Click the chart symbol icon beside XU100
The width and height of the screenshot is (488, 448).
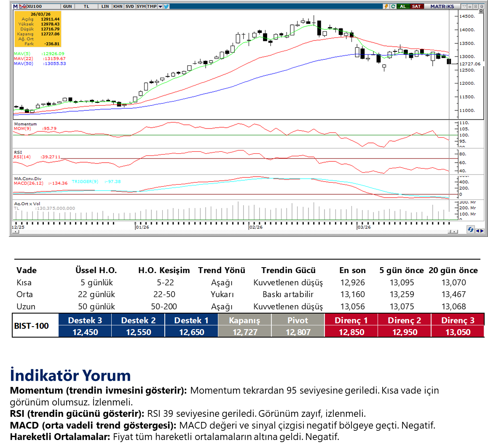22,6
